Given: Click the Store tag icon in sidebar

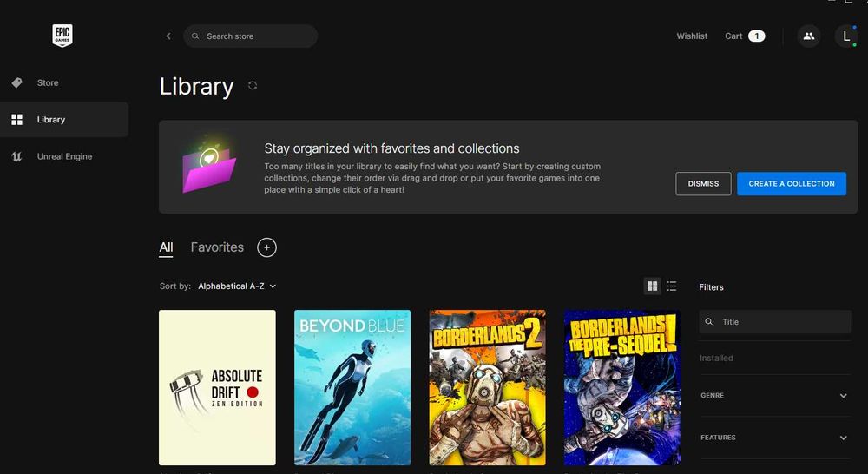Looking at the screenshot, I should coord(17,83).
